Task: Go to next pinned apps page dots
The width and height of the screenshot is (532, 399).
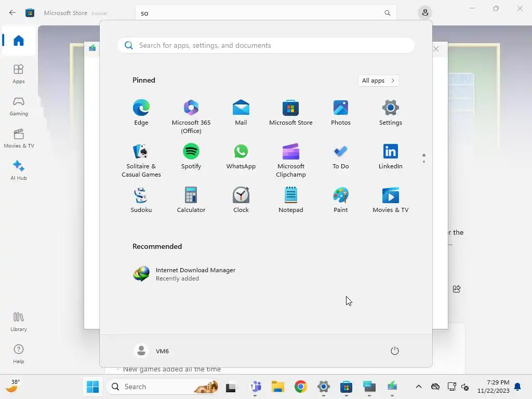Action: pyautogui.click(x=424, y=158)
